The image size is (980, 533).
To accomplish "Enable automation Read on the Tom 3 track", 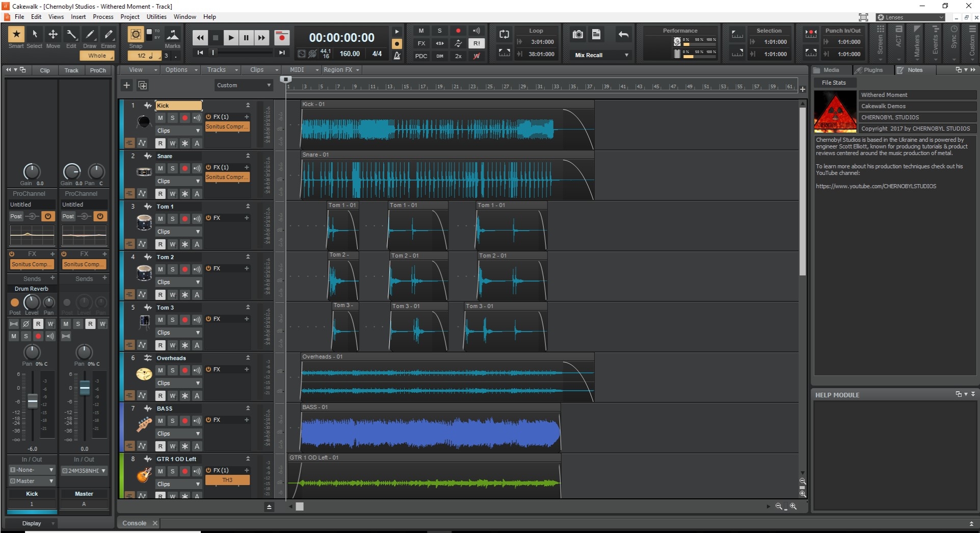I will click(161, 345).
